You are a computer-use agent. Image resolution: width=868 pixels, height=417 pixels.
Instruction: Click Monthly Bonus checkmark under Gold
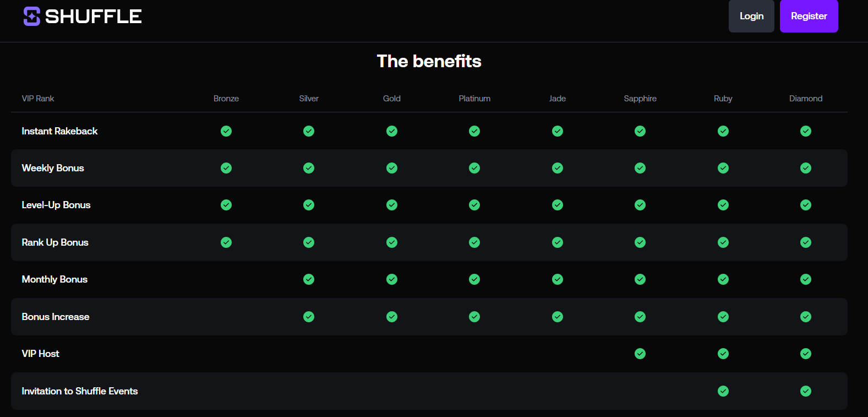tap(392, 279)
